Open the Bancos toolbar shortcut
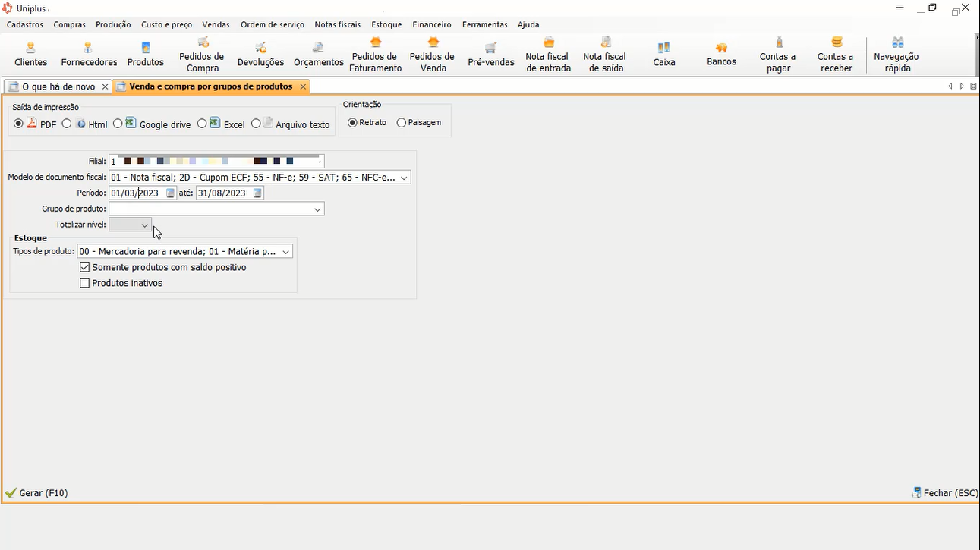Image resolution: width=980 pixels, height=550 pixels. (721, 55)
